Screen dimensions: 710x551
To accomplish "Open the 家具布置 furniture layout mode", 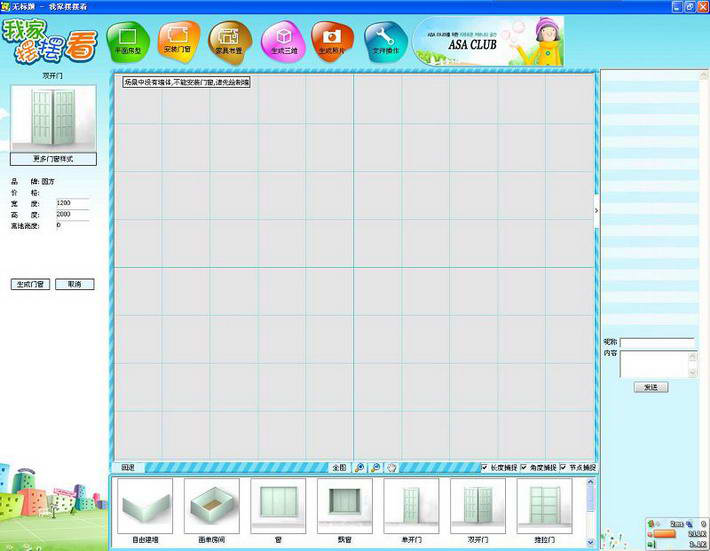I will (229, 42).
